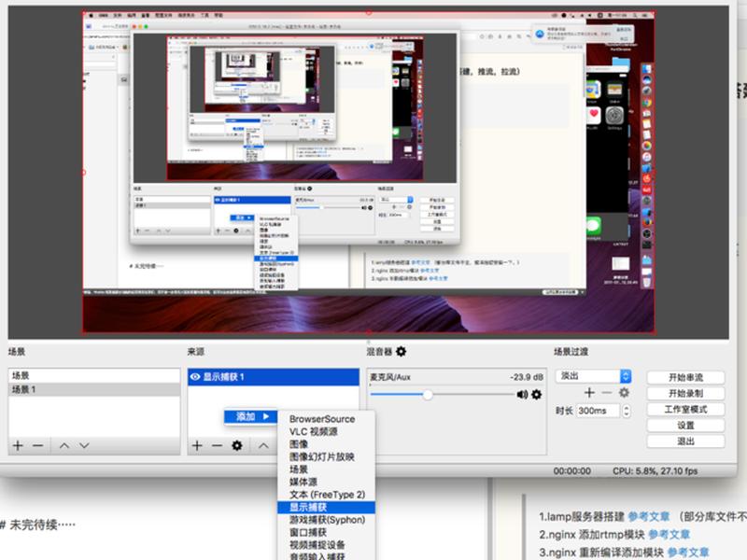Viewport: 747px width, 560px height.
Task: Open source properties via the sources gear icon
Action: click(x=237, y=446)
